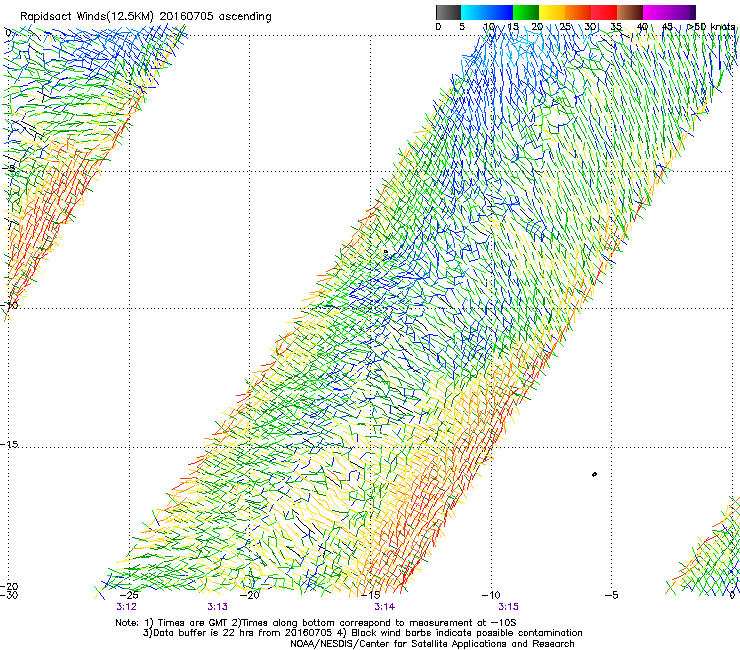Click the latitude axis label '-5'

point(10,169)
